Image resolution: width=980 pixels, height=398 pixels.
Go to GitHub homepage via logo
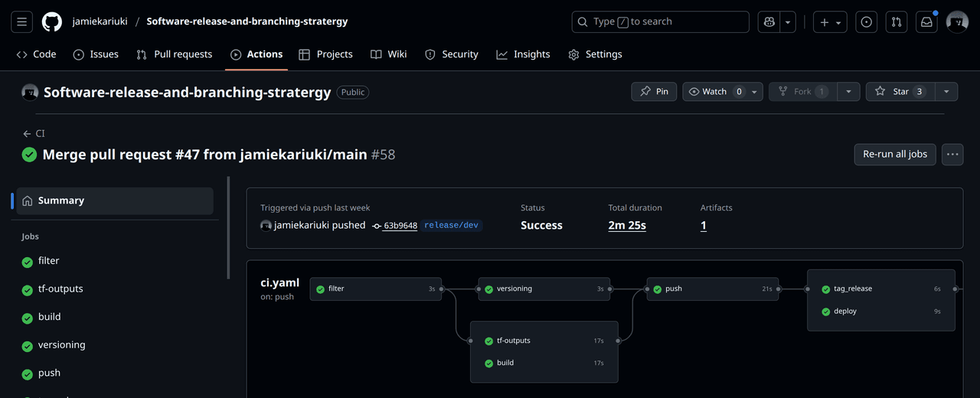(52, 21)
